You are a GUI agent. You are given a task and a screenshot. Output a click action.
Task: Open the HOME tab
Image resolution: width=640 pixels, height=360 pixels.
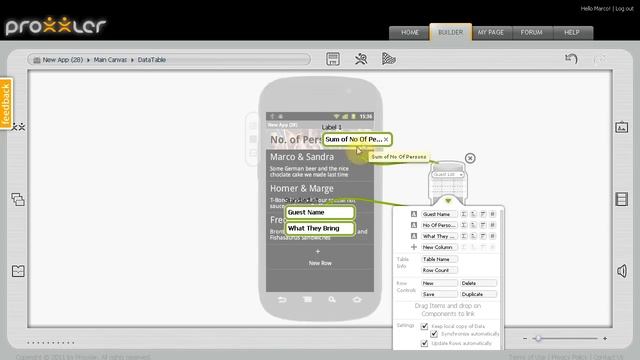click(x=409, y=32)
